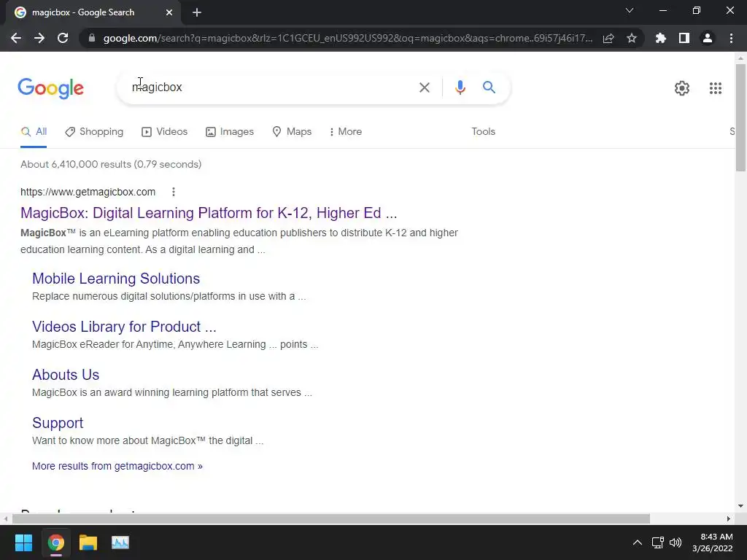Open the Chrome three-dot menu
The image size is (747, 560).
pyautogui.click(x=731, y=38)
